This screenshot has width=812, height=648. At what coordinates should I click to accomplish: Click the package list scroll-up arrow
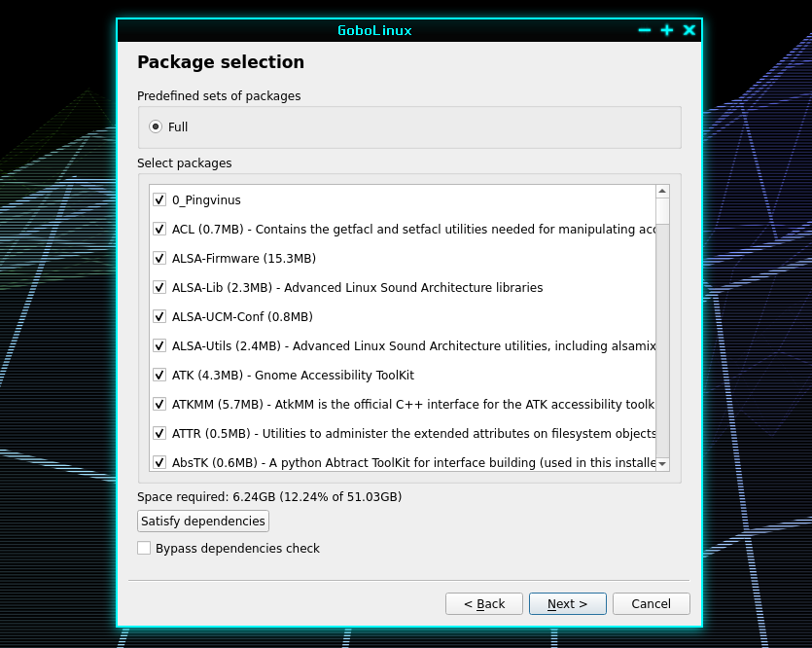[662, 192]
